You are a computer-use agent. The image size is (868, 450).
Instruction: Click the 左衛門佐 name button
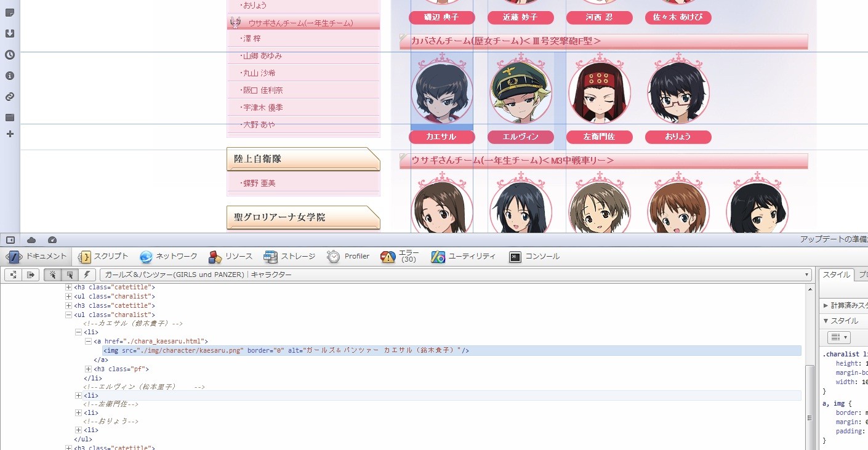600,137
